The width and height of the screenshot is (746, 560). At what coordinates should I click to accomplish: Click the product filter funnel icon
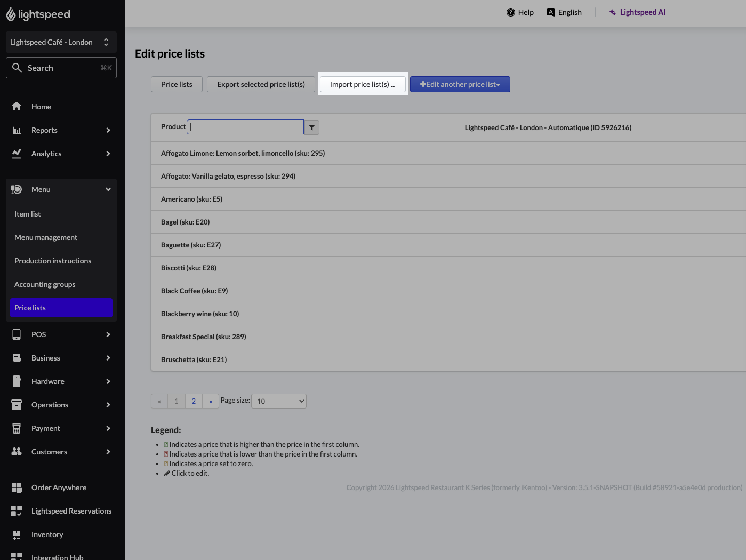tap(312, 127)
